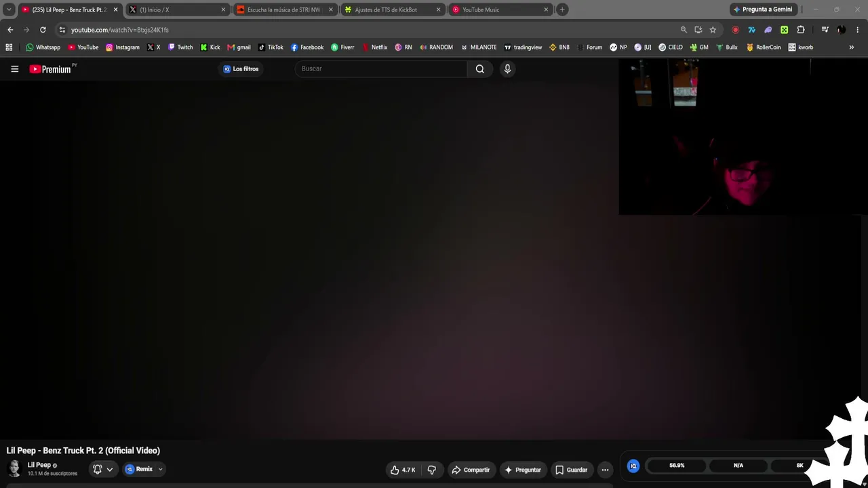This screenshot has height=488, width=868.
Task: Open the Chrome apps grid
Action: coord(9,47)
